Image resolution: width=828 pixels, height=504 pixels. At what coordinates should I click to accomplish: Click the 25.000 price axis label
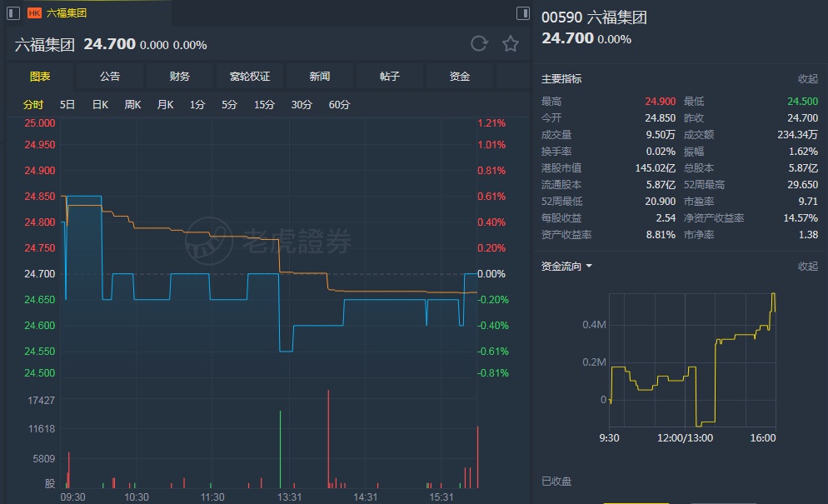40,123
